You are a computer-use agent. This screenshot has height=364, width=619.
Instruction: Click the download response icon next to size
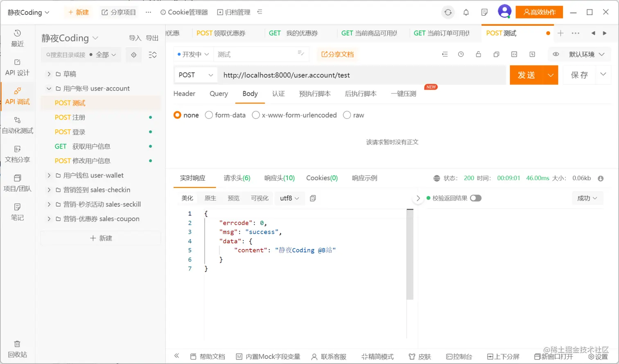click(x=601, y=179)
